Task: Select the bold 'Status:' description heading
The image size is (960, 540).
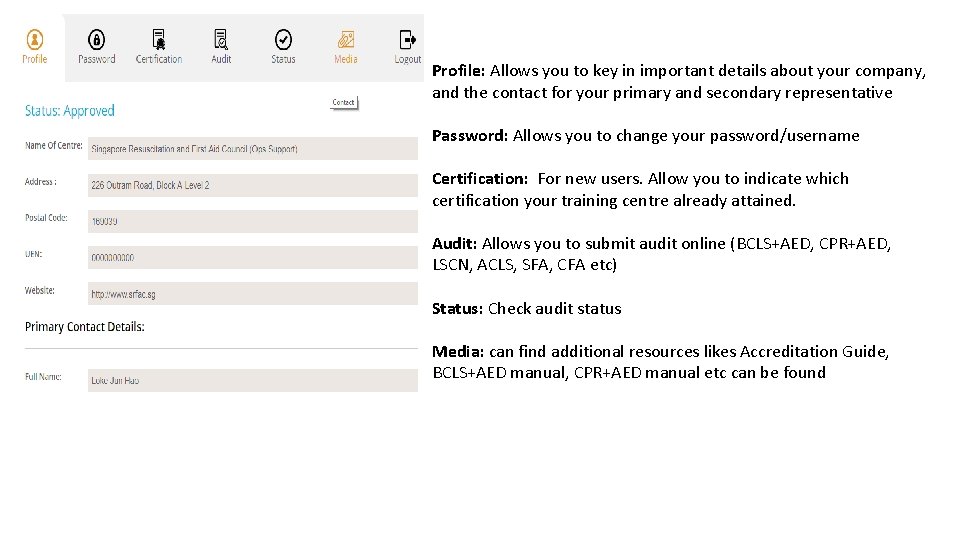Action: [x=457, y=309]
